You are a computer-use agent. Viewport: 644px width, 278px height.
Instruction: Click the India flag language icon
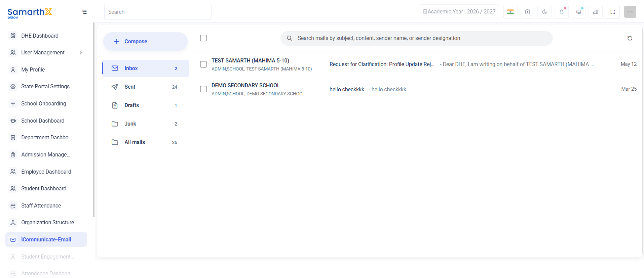pyautogui.click(x=510, y=12)
